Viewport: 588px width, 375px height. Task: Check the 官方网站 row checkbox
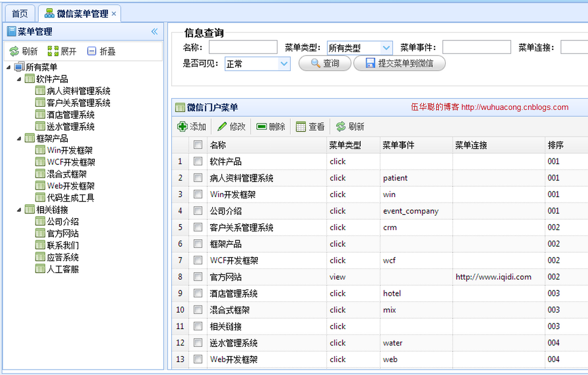198,276
